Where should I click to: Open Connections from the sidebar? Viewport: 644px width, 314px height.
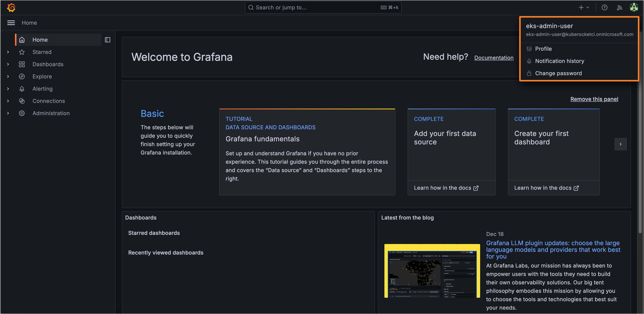[x=49, y=101]
